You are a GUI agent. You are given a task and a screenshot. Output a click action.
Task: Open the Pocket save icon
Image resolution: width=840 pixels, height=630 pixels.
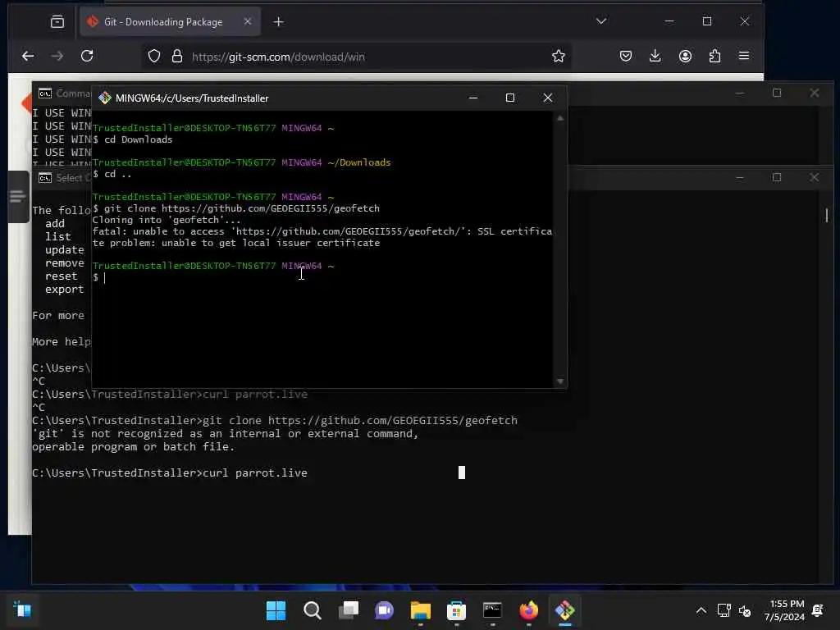[x=626, y=56]
